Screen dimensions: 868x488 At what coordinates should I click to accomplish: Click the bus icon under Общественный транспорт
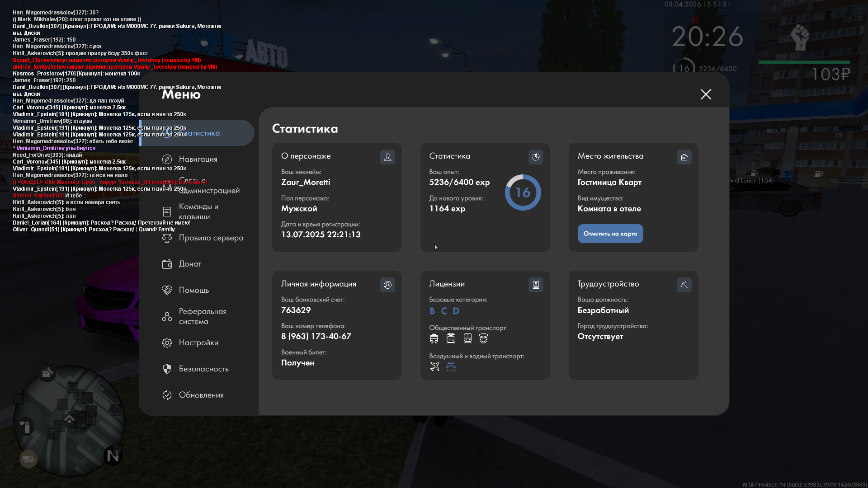434,338
